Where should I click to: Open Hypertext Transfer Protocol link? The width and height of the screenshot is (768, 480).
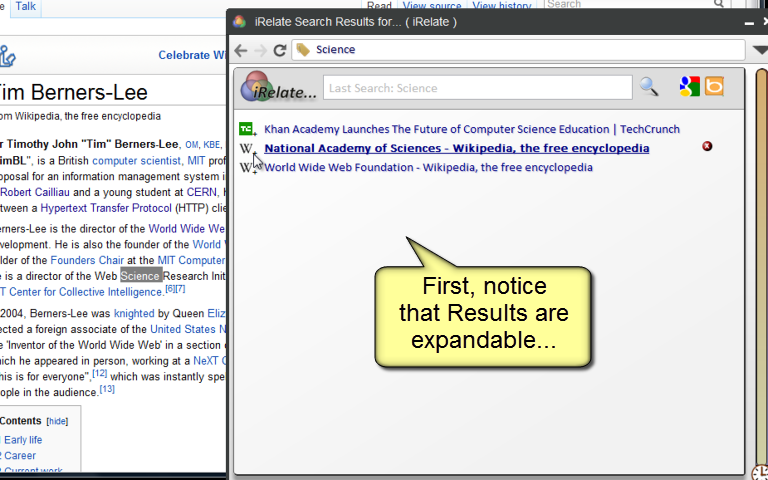106,208
